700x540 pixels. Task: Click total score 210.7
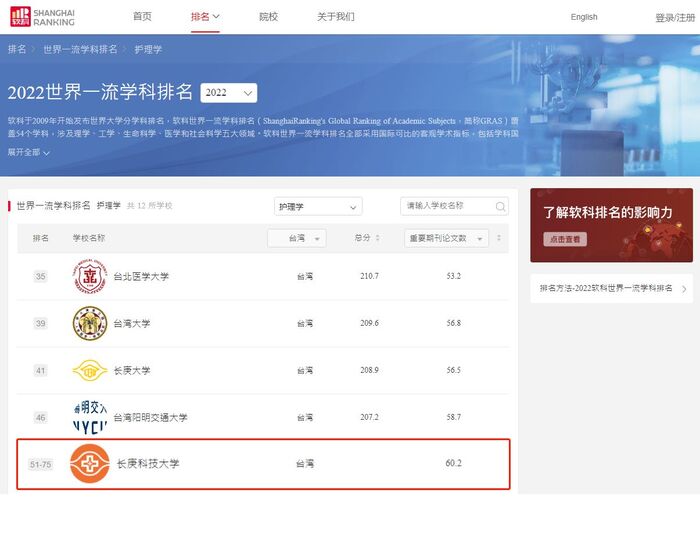369,276
